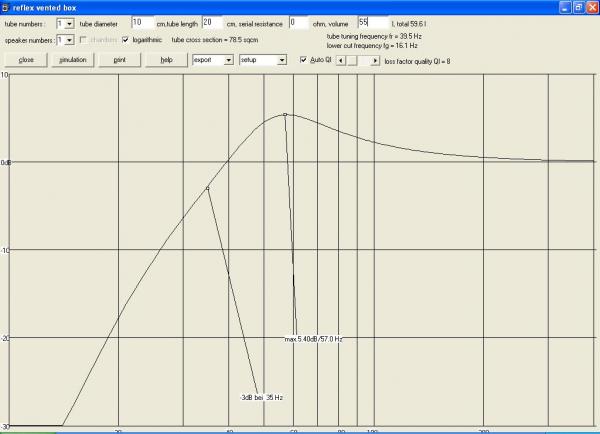Click right arrow of Ql scrollbar
600x434 pixels.
376,60
